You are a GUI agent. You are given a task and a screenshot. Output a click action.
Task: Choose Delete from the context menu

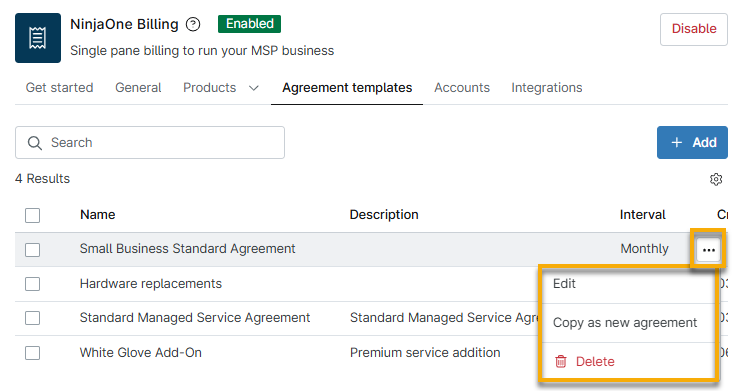[628, 362]
